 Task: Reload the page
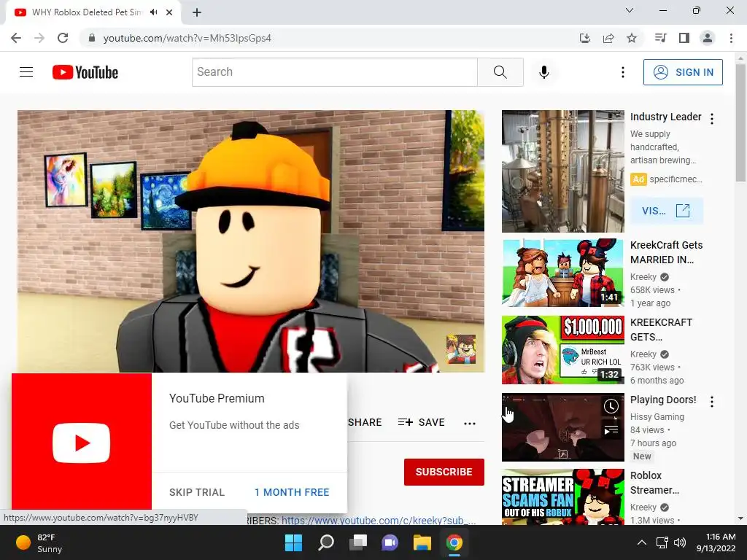[x=63, y=38]
